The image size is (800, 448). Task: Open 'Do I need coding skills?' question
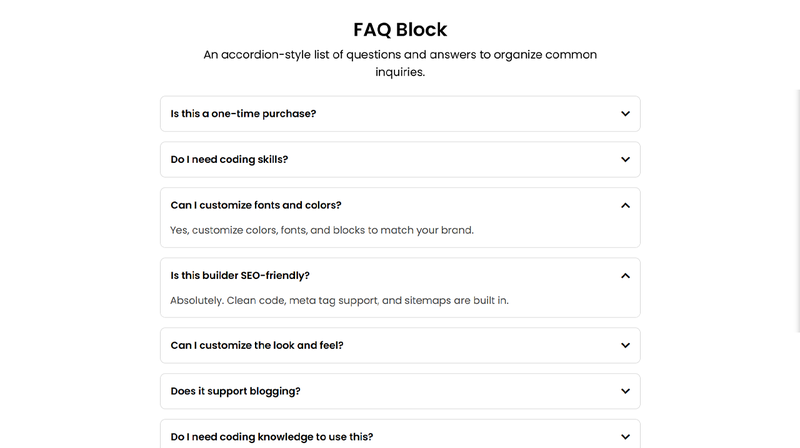pos(230,160)
